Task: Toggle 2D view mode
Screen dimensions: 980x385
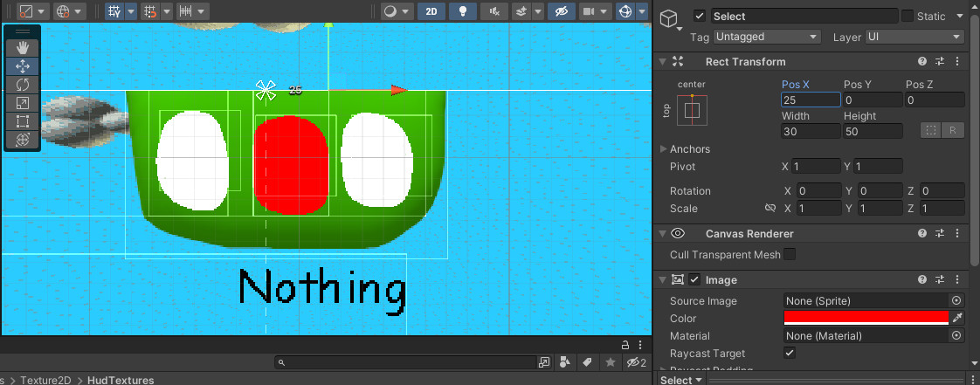Action: click(431, 11)
